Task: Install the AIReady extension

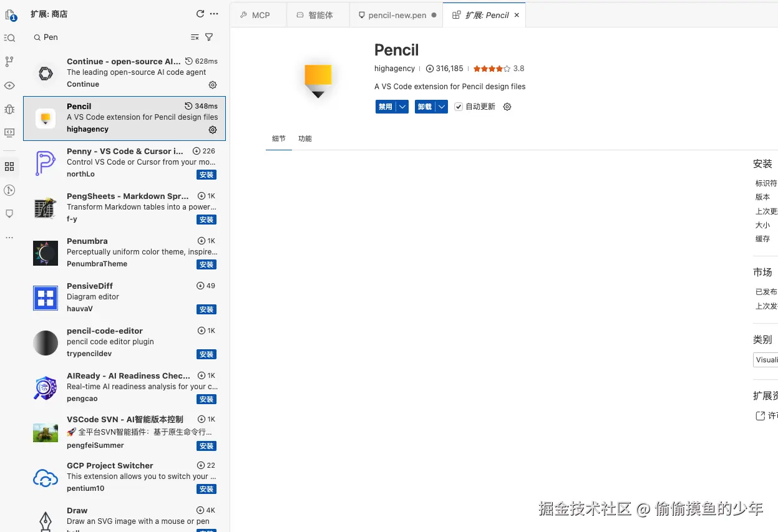Action: (207, 399)
